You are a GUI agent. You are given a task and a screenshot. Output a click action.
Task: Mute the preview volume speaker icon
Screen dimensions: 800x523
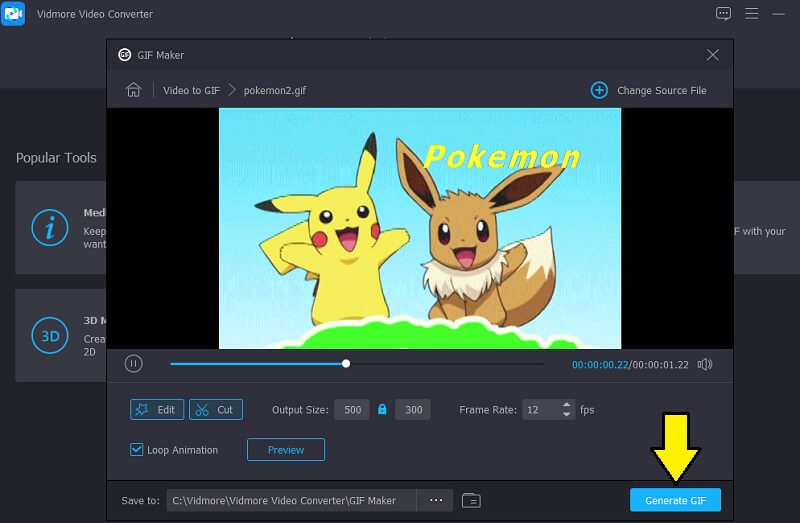point(705,364)
